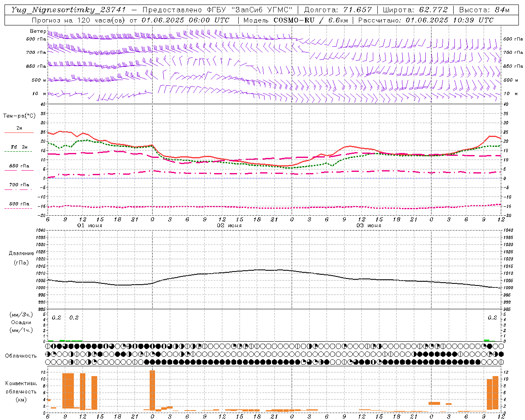
Task: Click the model label COSMO-RU / 6.6км
Action: [x=310, y=20]
